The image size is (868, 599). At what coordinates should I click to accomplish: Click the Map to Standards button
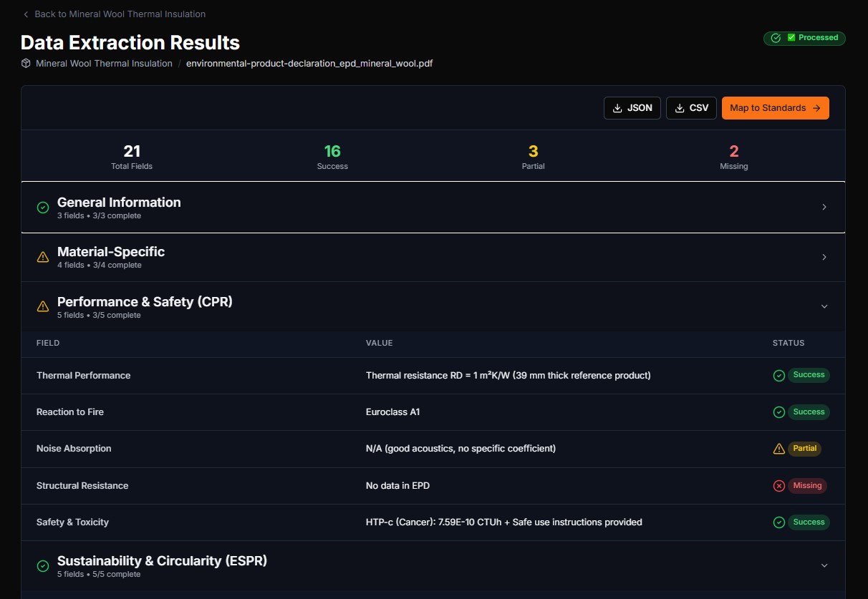pyautogui.click(x=776, y=108)
